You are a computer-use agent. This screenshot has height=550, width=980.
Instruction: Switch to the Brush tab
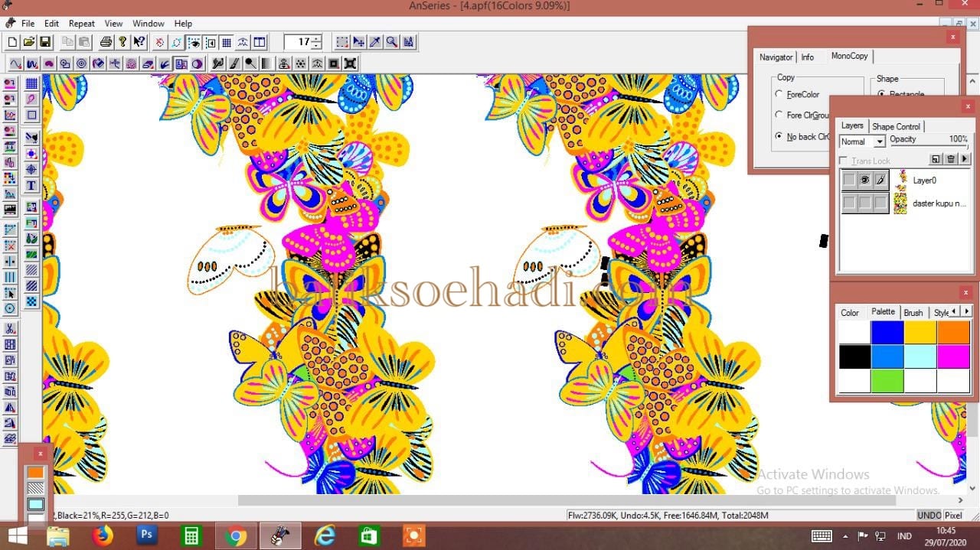click(x=913, y=312)
